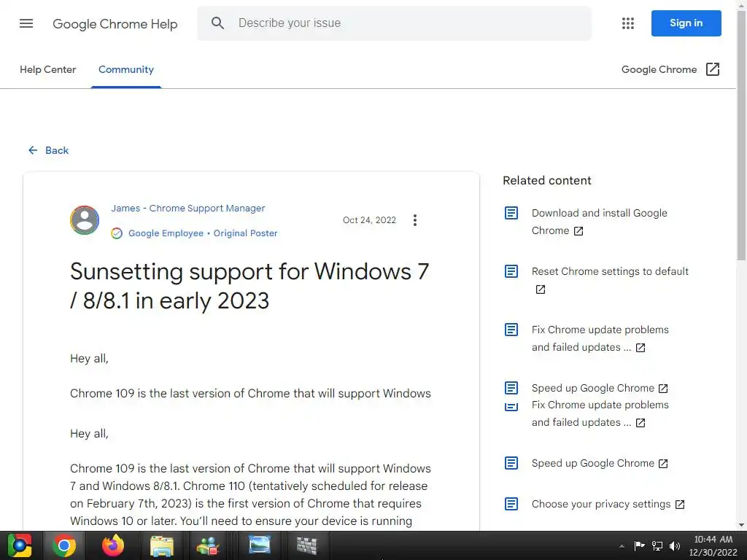Screen dimensions: 747x560
Task: Open the hamburger main menu
Action: tap(26, 23)
